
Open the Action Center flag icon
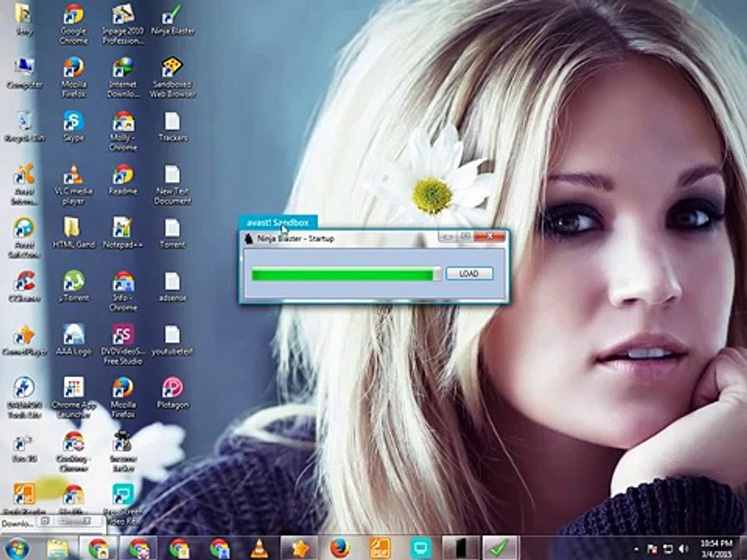(x=652, y=549)
